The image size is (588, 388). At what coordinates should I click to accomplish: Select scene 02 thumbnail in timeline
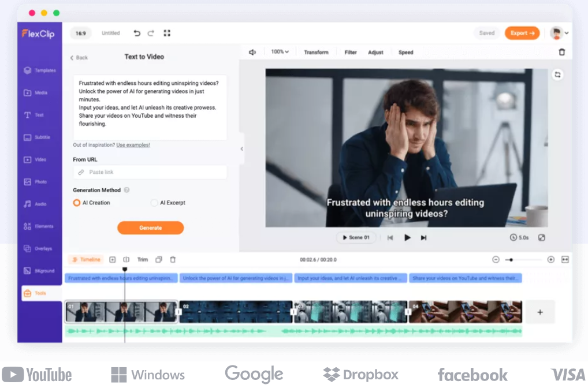coord(236,312)
